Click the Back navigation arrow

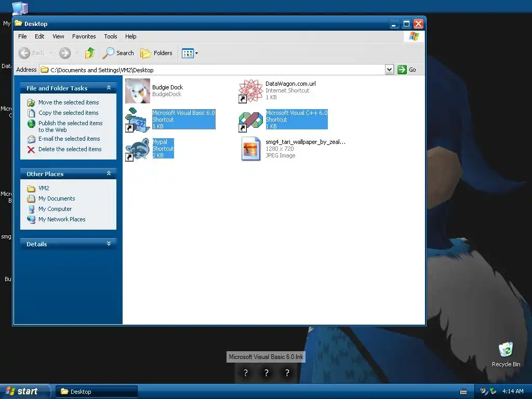(24, 53)
